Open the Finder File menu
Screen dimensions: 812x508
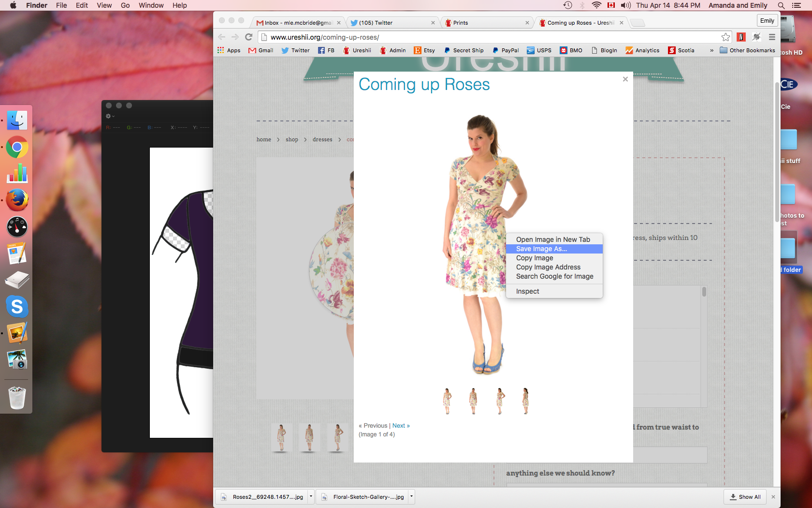tap(61, 5)
